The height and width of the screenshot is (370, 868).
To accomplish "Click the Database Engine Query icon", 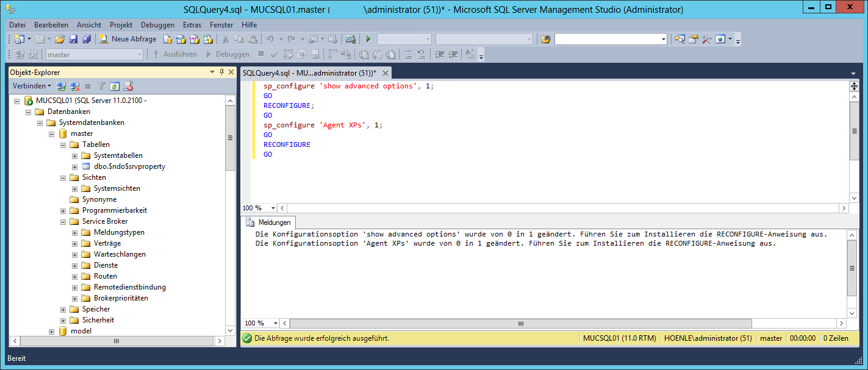I will pos(168,39).
